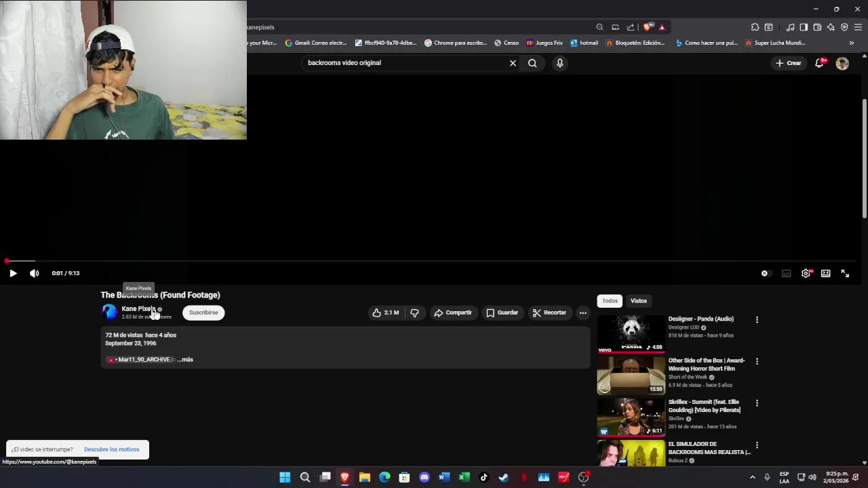Clip the video with Recortar
Image resolution: width=868 pixels, height=488 pixels.
click(x=549, y=312)
